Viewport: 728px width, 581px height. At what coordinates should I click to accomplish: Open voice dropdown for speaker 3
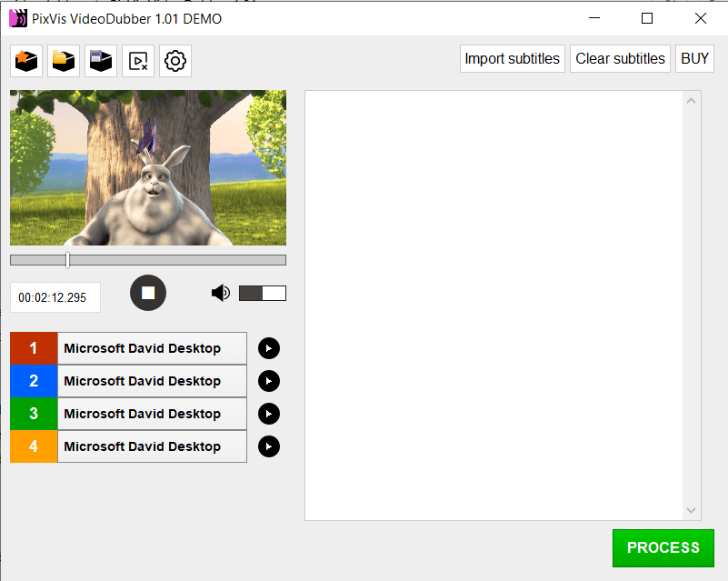pyautogui.click(x=152, y=414)
